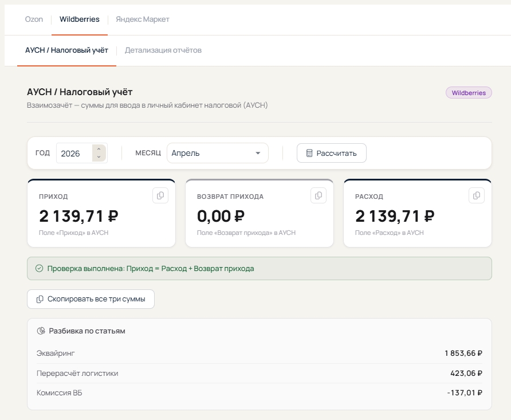Select the value -137,01 ₽

(x=465, y=393)
